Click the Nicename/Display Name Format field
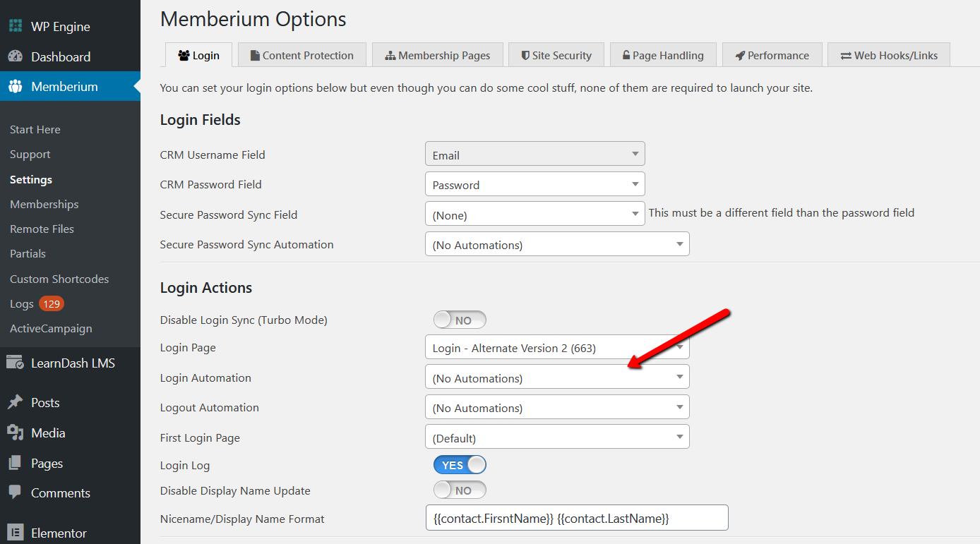The width and height of the screenshot is (980, 544). [577, 518]
